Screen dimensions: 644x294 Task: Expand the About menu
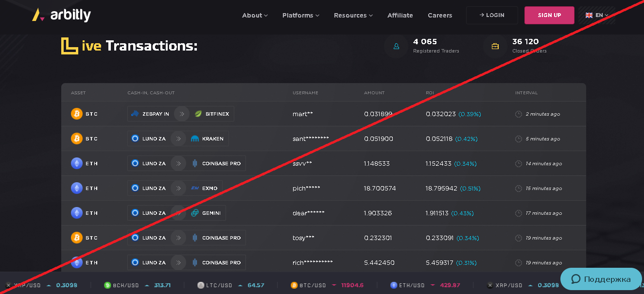pyautogui.click(x=255, y=16)
